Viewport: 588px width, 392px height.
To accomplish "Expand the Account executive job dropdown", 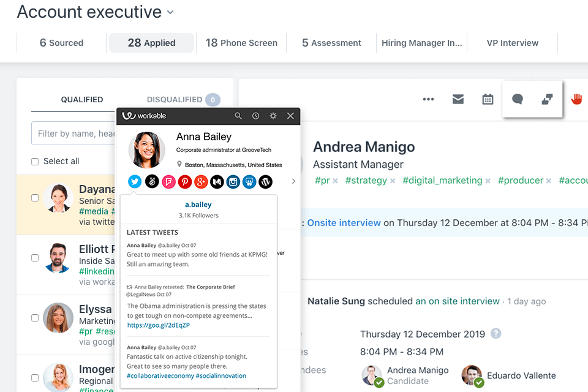I will click(x=170, y=12).
